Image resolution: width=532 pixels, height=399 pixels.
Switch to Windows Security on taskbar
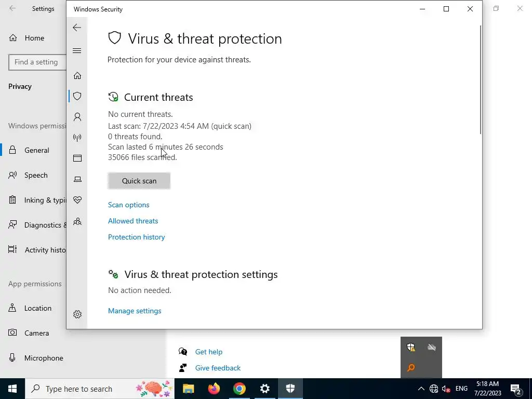click(x=290, y=389)
